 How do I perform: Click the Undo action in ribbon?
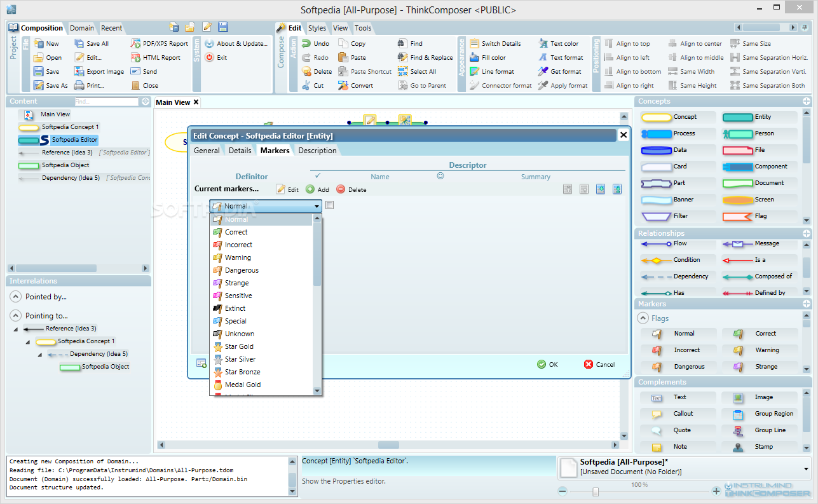point(315,44)
